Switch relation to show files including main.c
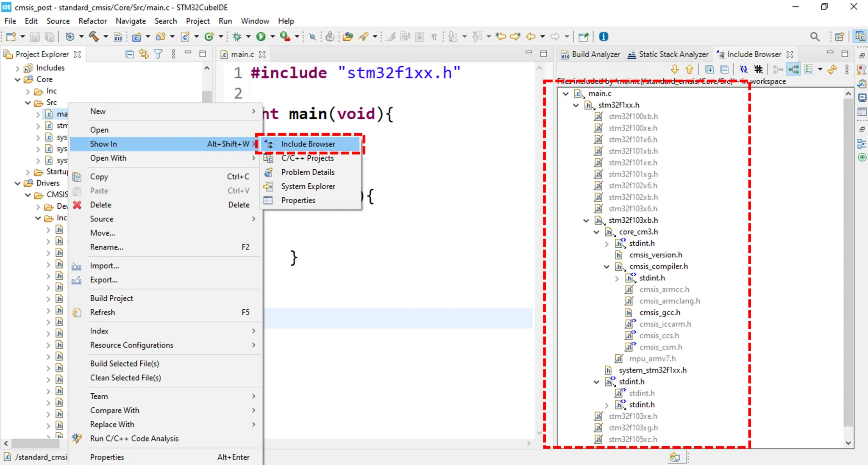Image resolution: width=868 pixels, height=465 pixels. click(779, 69)
